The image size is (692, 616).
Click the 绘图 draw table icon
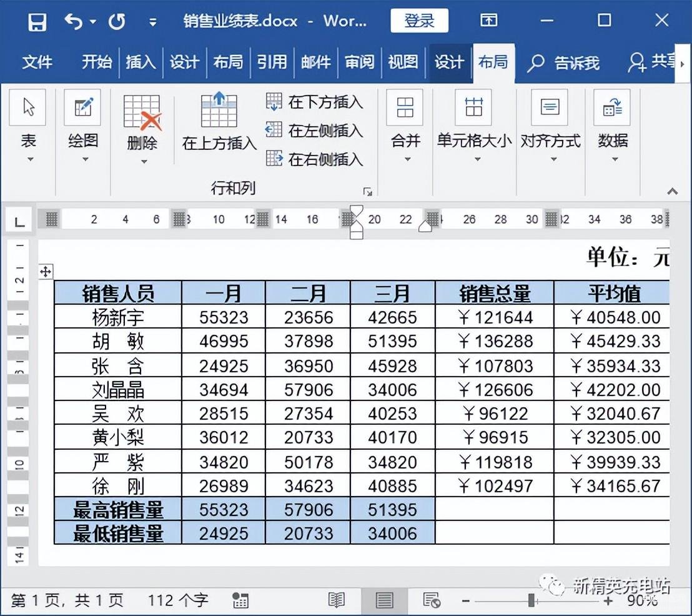[82, 107]
